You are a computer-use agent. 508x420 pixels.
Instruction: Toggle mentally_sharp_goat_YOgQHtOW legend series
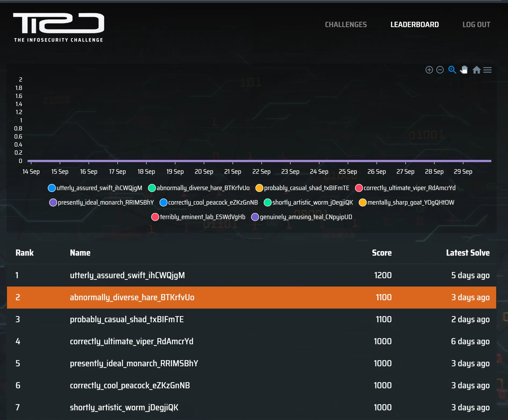point(407,202)
